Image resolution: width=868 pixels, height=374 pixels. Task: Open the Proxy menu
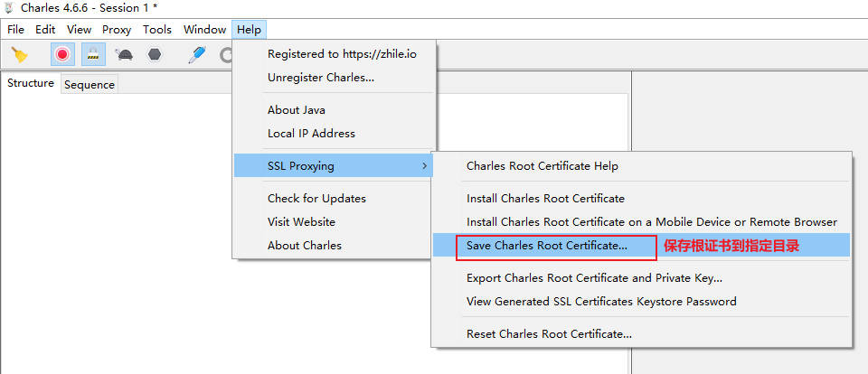tap(117, 29)
